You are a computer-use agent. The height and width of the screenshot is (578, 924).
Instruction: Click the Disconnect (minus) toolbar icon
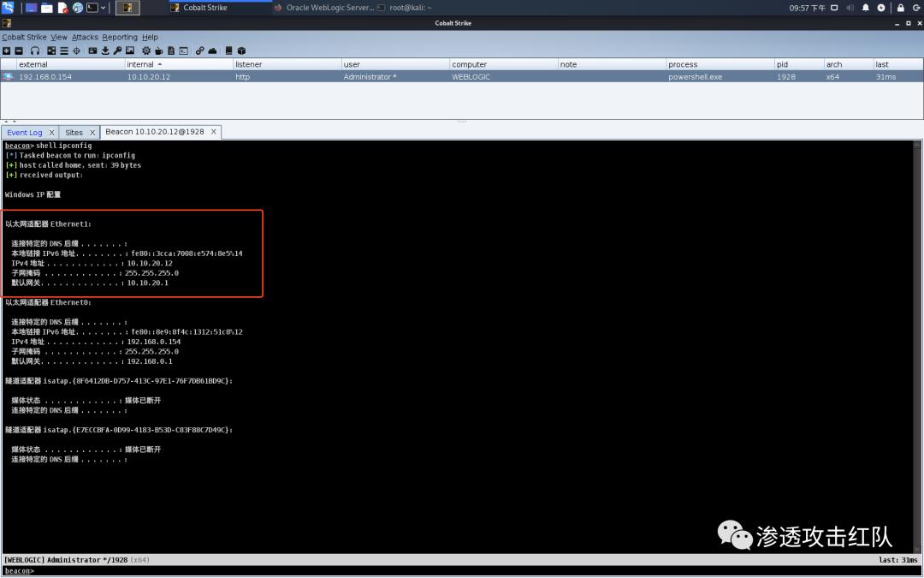(19, 51)
